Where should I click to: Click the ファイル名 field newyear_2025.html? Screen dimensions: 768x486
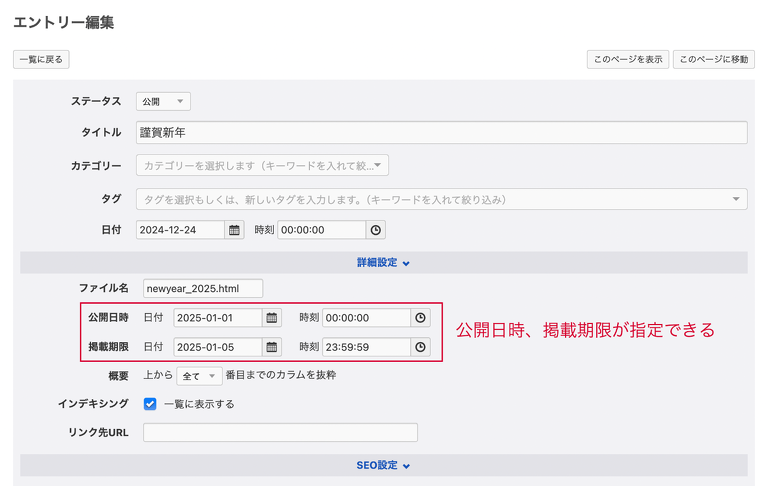click(x=203, y=289)
